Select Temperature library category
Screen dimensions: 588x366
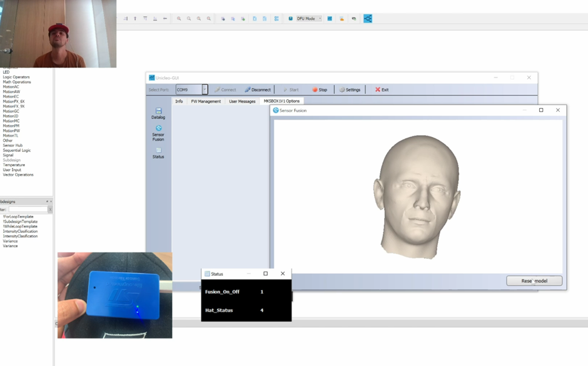(x=14, y=165)
